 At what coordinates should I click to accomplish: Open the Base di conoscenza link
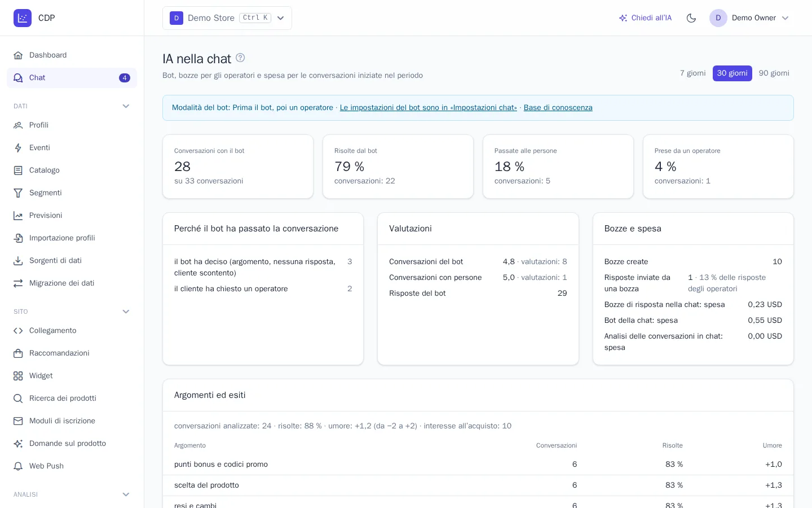558,108
